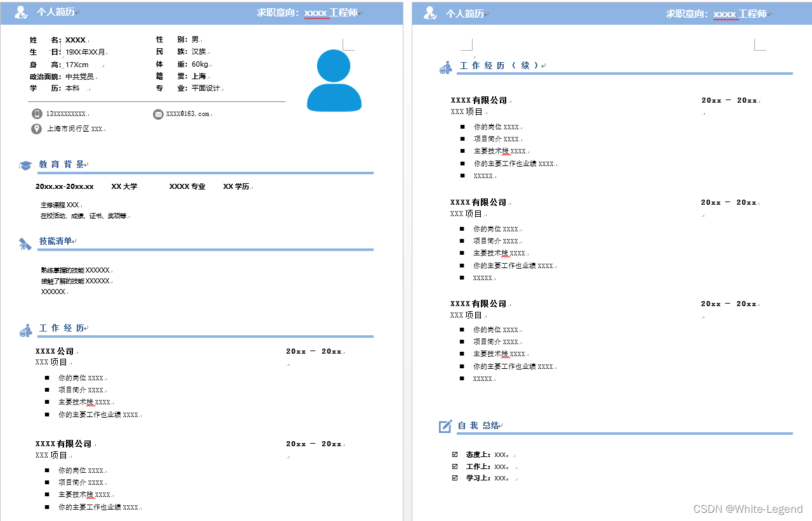Click the XXXXXX line under 技能清单
812x521 pixels.
(53, 292)
